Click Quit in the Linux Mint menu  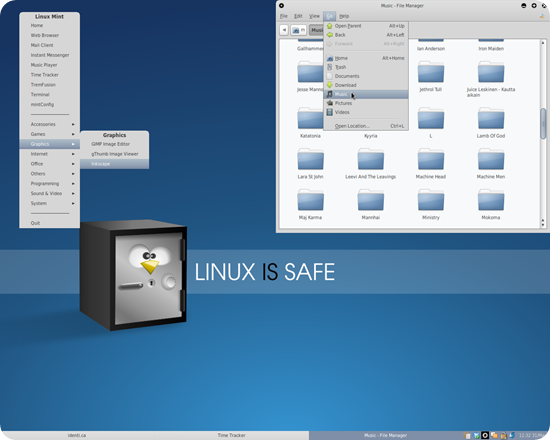point(49,223)
